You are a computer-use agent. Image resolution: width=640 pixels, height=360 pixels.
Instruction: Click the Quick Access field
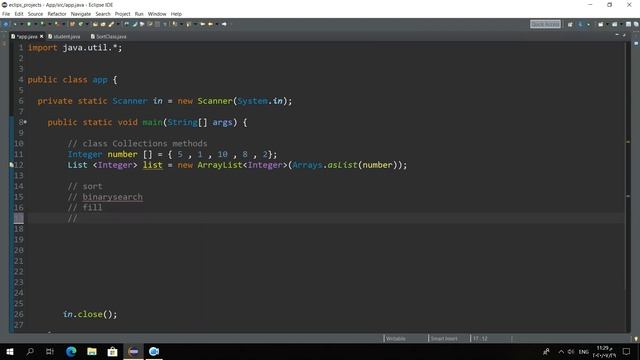tap(545, 24)
